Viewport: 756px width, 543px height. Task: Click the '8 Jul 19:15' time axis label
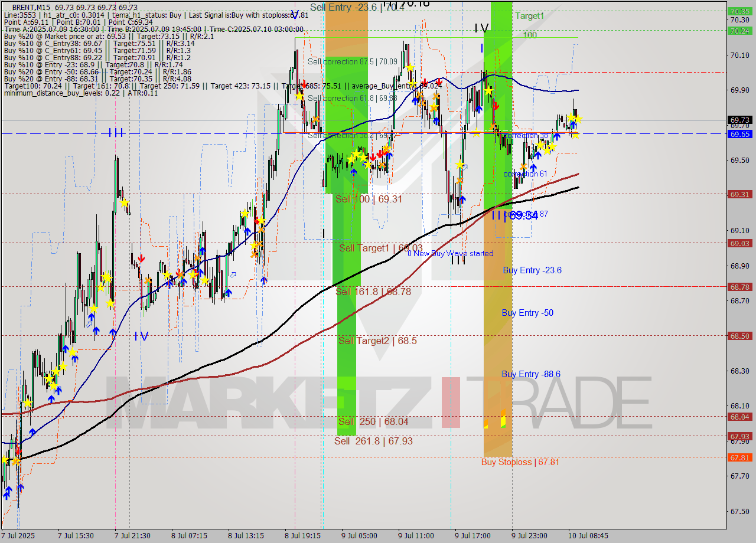click(x=303, y=536)
